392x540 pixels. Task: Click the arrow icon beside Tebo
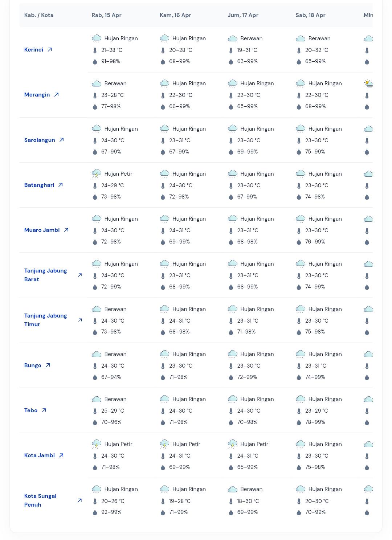coord(44,410)
